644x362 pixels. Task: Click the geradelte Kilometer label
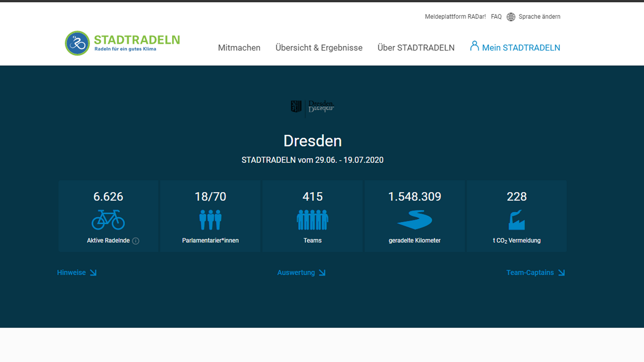[x=415, y=241]
